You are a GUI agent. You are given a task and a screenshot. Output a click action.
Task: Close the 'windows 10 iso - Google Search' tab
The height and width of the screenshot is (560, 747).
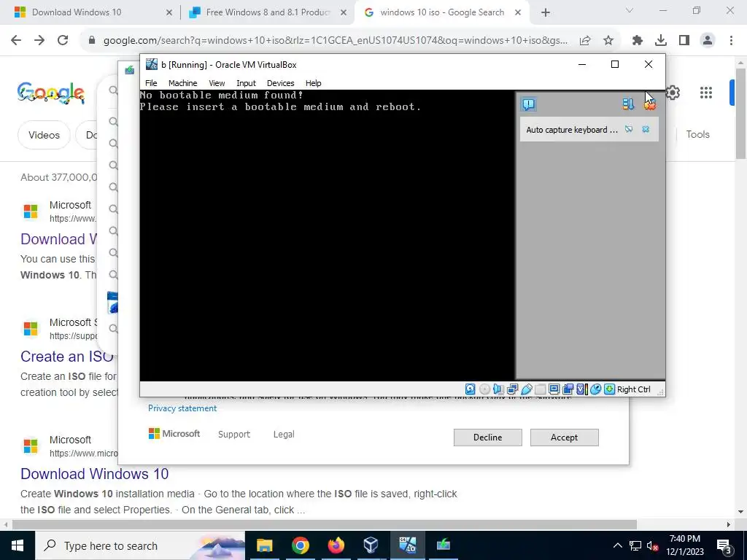(x=518, y=12)
